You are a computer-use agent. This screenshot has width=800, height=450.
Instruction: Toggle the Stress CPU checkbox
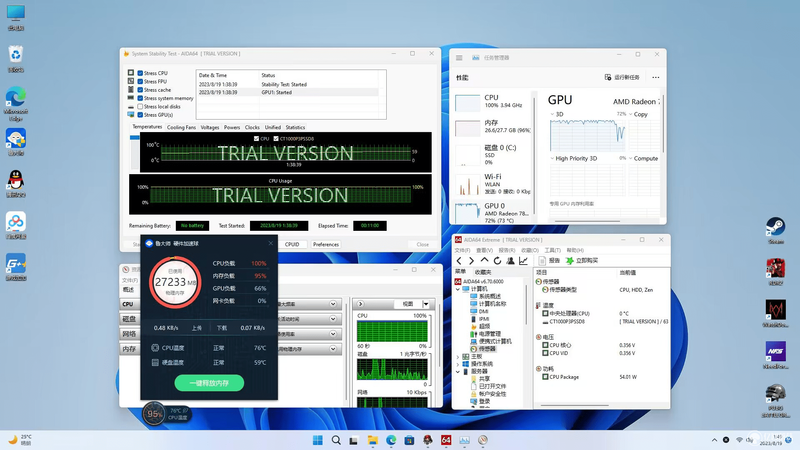click(140, 73)
